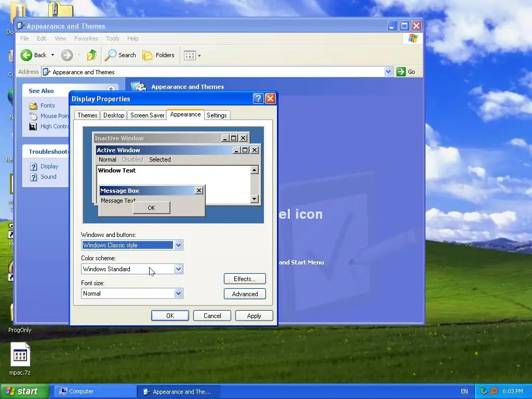Switch to the Desktop tab
The width and height of the screenshot is (532, 399).
pos(114,115)
